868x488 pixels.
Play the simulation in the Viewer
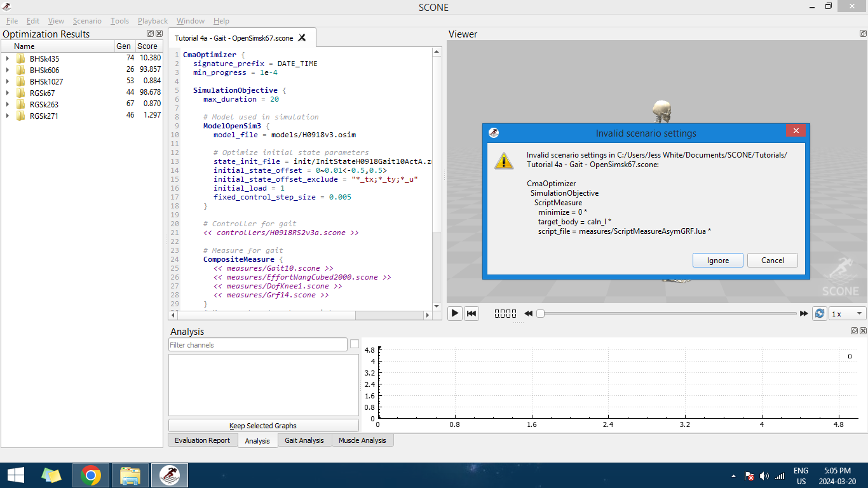coord(455,313)
